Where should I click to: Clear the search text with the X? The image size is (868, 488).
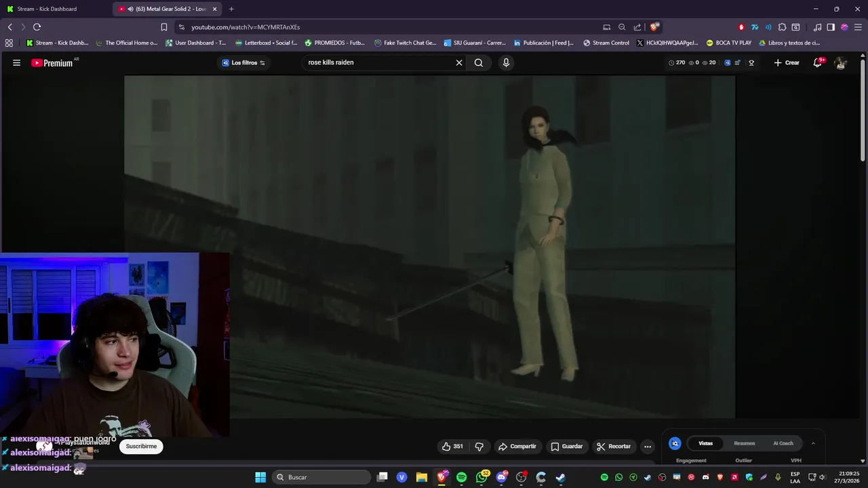click(x=459, y=62)
